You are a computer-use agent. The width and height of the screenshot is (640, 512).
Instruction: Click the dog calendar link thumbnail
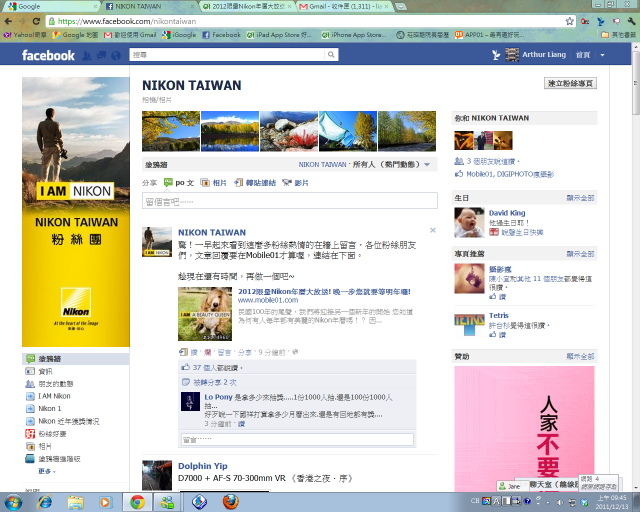(205, 314)
